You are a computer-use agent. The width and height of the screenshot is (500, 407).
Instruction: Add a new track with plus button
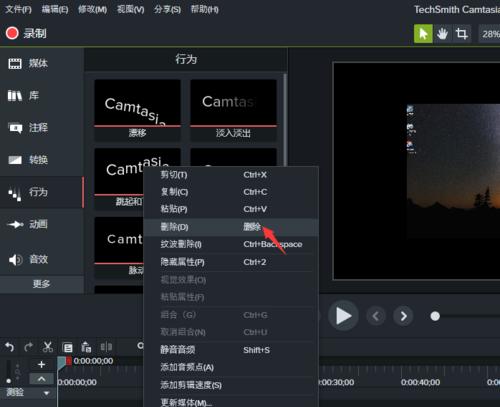tap(41, 364)
